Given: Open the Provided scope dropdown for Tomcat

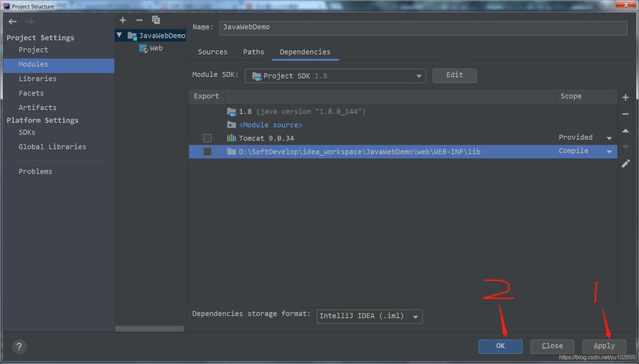Looking at the screenshot, I should (x=609, y=138).
